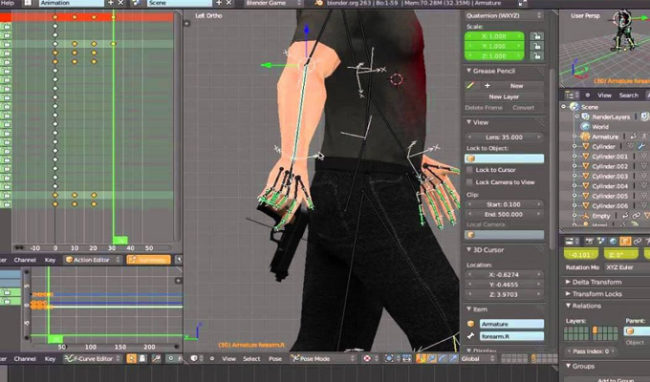Click the forearm.R bone name field

[512, 336]
